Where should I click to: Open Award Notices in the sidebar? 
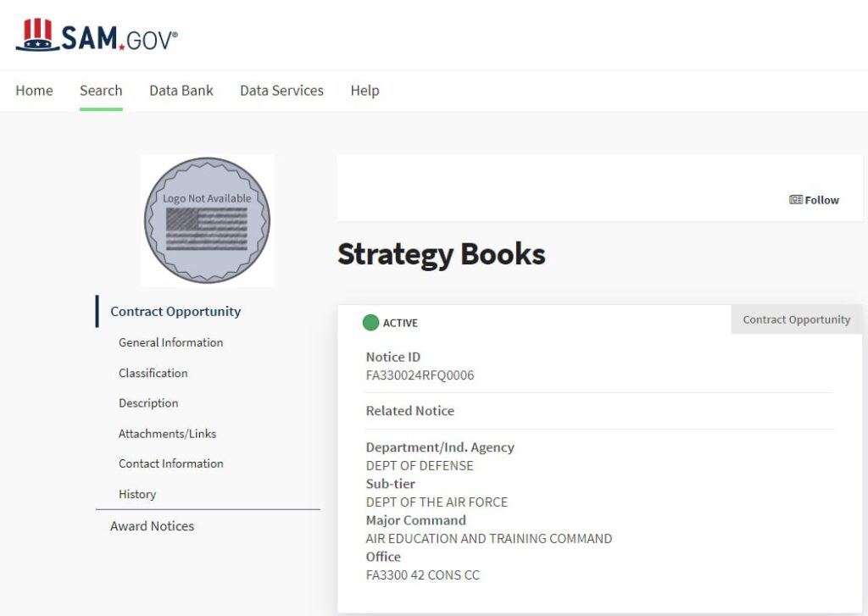(x=153, y=526)
